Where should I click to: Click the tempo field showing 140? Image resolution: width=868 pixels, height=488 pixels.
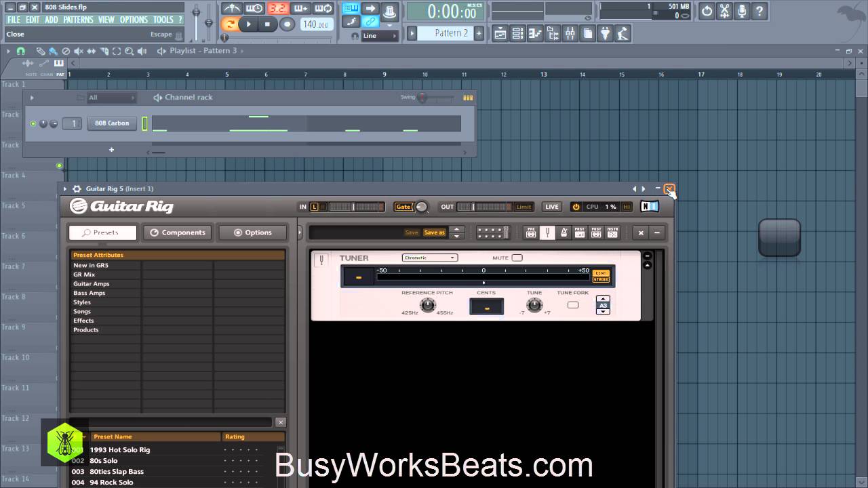(315, 24)
